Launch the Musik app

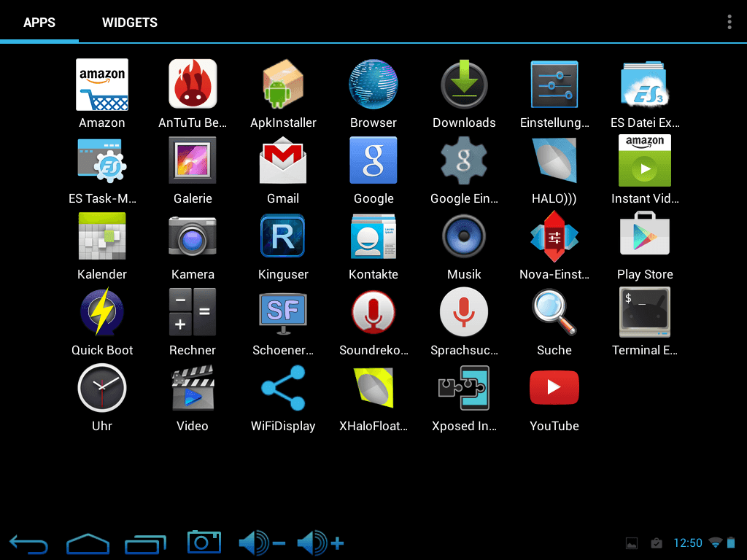click(x=464, y=237)
